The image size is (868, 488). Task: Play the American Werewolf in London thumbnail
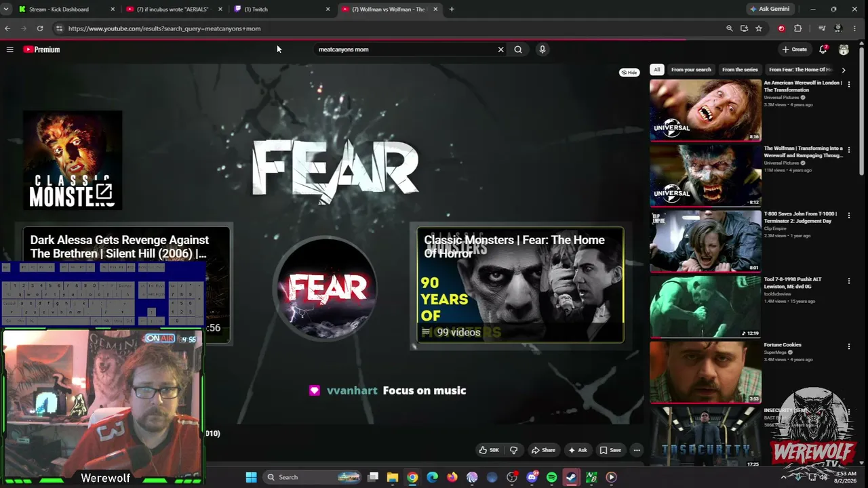[706, 110]
